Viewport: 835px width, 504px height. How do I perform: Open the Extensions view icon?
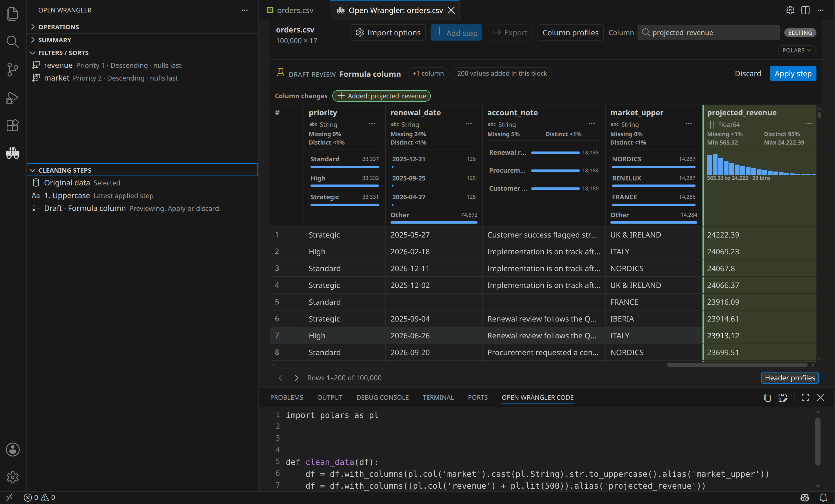tap(12, 125)
